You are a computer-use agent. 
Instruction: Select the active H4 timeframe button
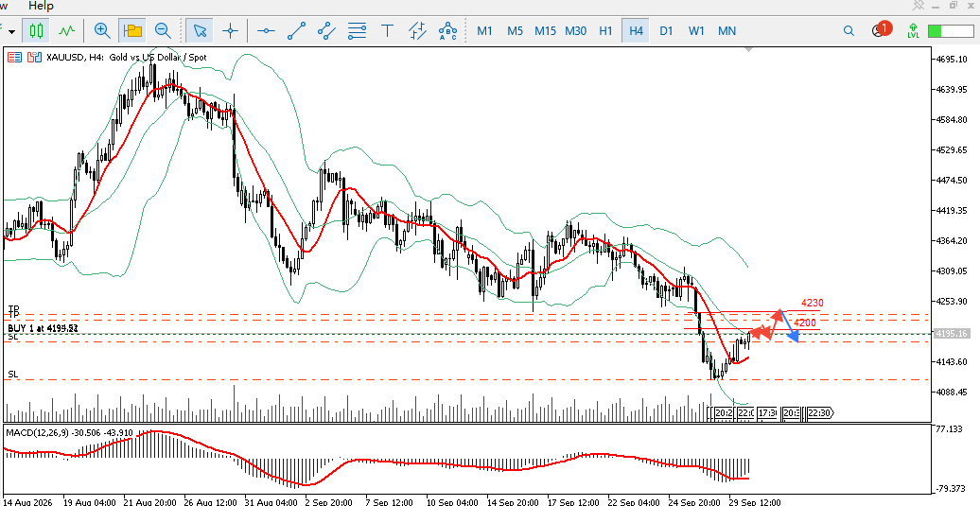637,30
